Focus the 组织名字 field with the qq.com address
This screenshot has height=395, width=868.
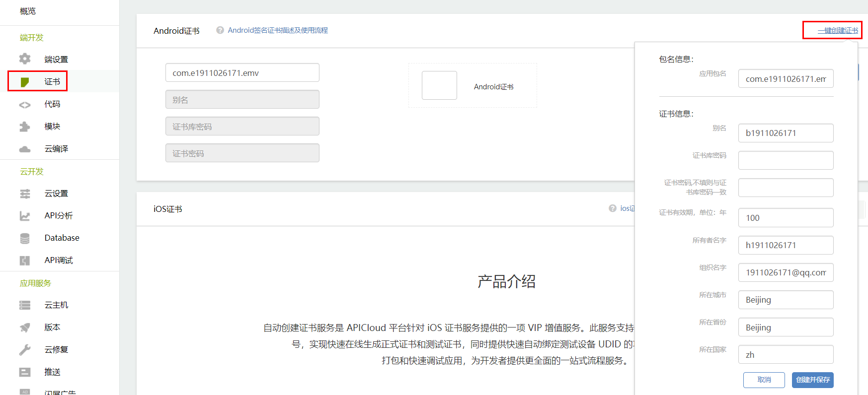pos(786,272)
